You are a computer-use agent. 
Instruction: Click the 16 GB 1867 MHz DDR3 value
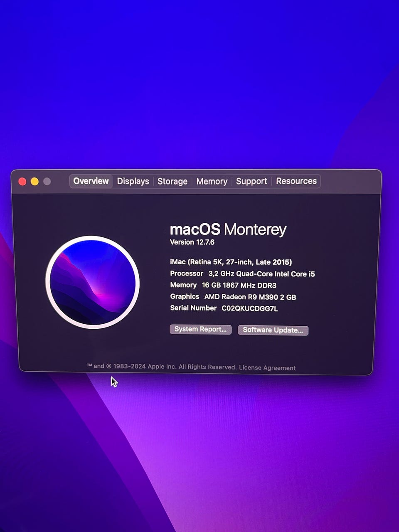click(x=239, y=286)
